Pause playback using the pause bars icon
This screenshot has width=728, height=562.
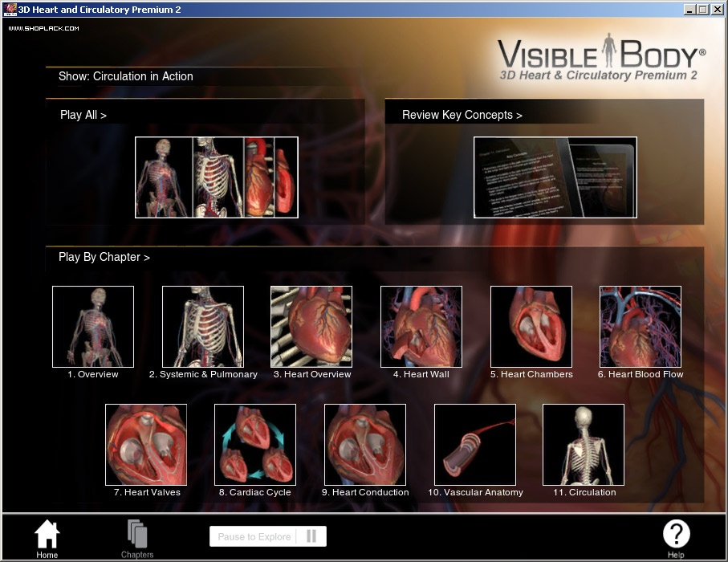coord(311,536)
